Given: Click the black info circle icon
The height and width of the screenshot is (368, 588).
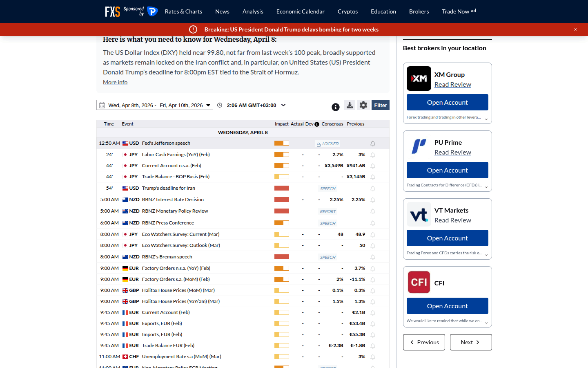Looking at the screenshot, I should coord(336,107).
